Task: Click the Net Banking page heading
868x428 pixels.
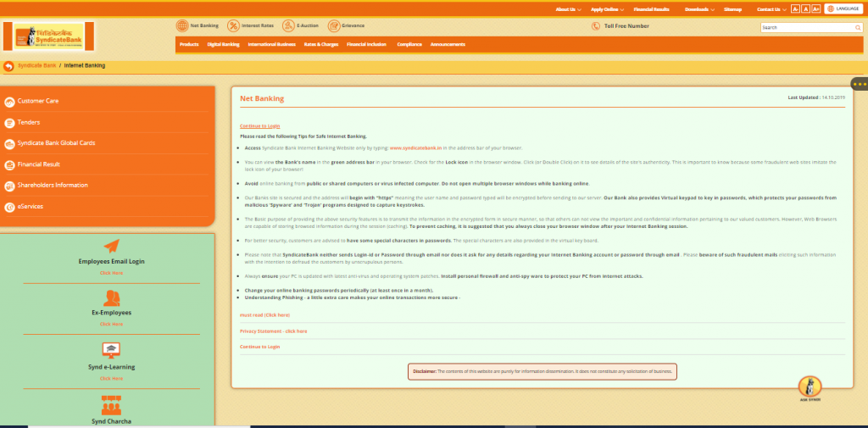Action: [x=262, y=98]
